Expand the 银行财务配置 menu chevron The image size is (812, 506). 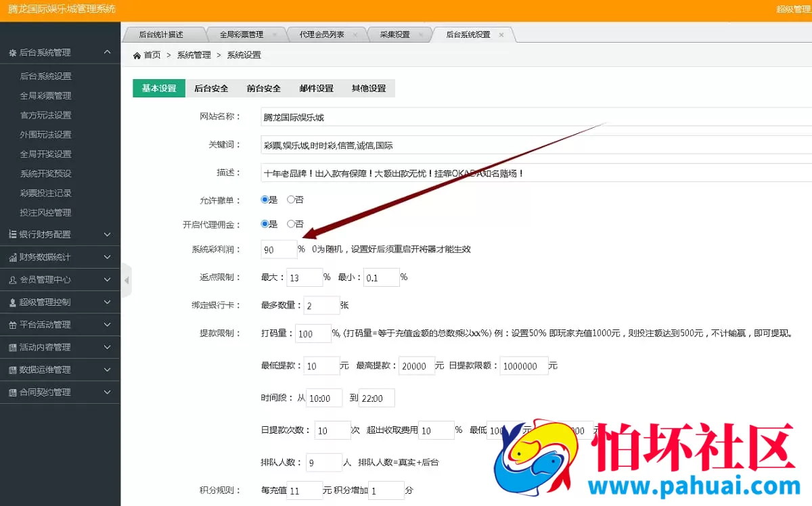108,234
